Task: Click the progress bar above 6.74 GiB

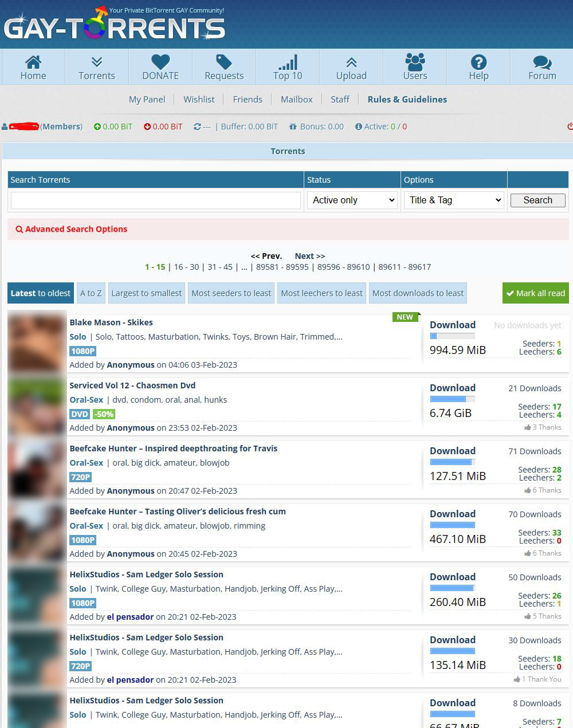Action: pyautogui.click(x=453, y=399)
